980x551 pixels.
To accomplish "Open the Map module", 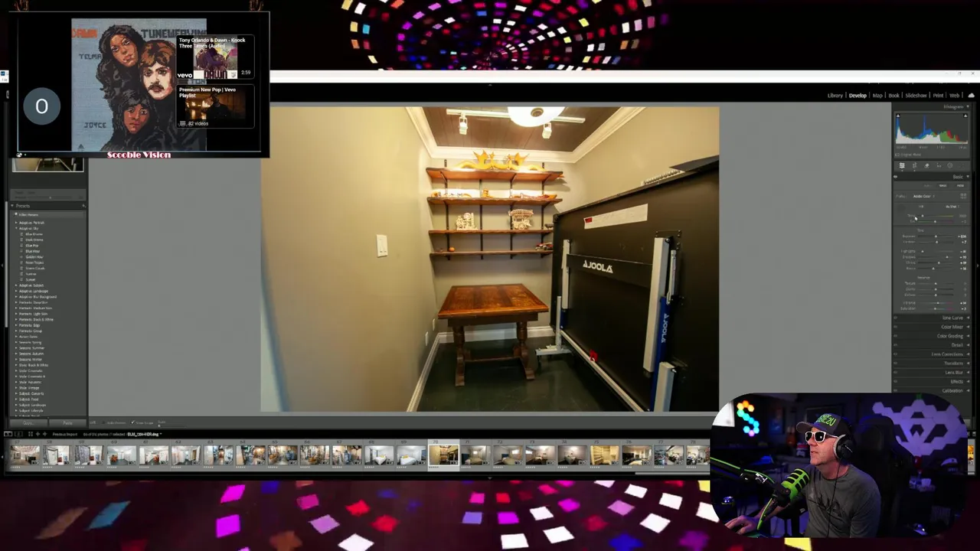I will coord(877,96).
